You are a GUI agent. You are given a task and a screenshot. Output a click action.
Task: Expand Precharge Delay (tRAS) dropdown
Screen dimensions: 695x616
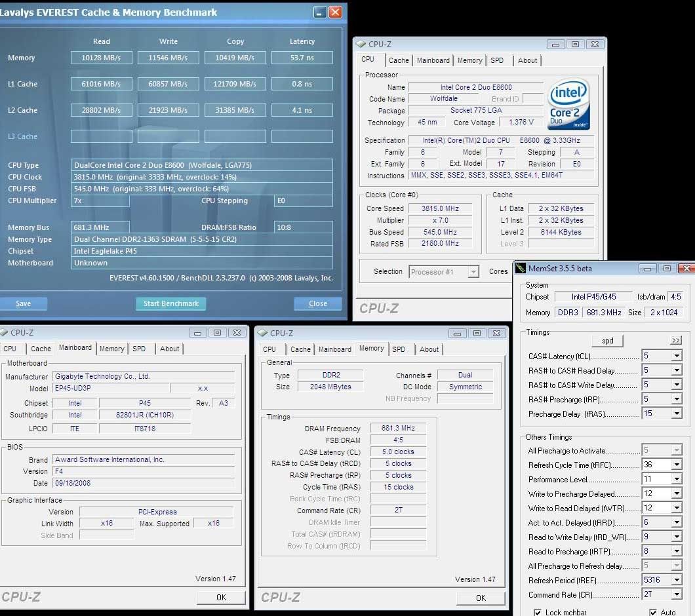point(677,414)
